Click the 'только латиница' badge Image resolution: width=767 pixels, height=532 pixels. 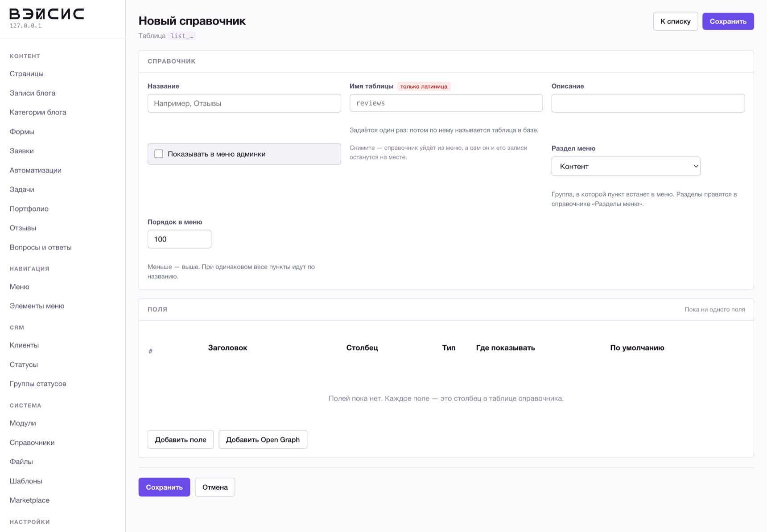424,86
